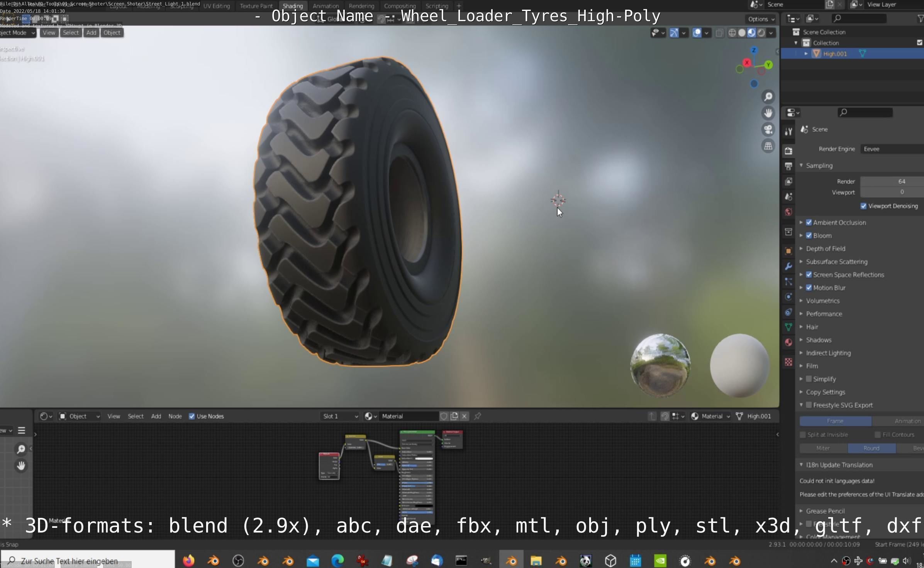Open View Layer properties tab
This screenshot has width=924, height=568.
point(788,181)
